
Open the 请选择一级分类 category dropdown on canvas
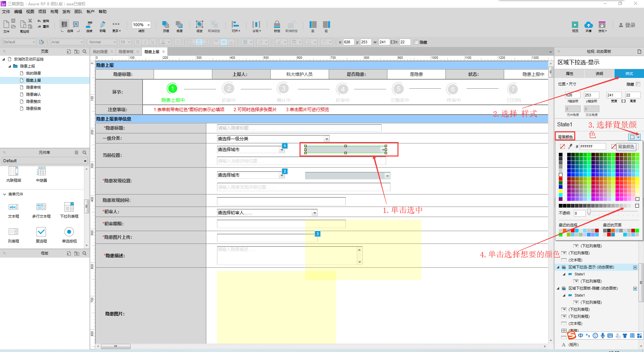327,138
